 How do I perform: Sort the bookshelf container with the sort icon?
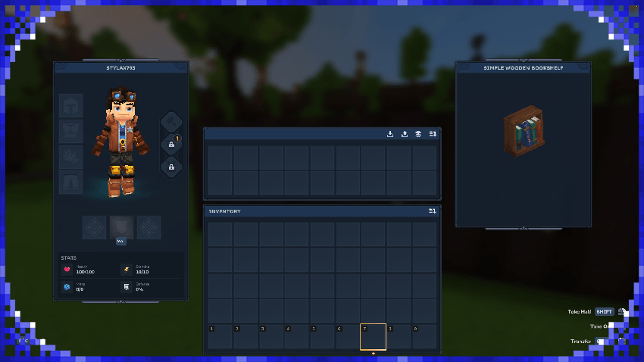[x=433, y=134]
